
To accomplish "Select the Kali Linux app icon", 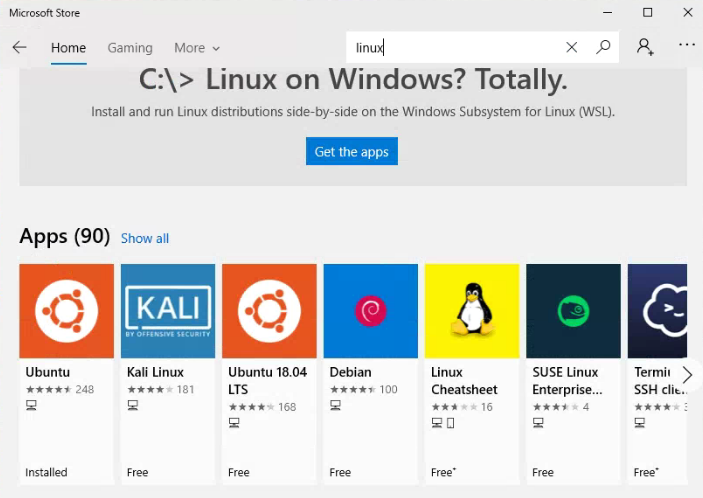I will click(x=168, y=311).
